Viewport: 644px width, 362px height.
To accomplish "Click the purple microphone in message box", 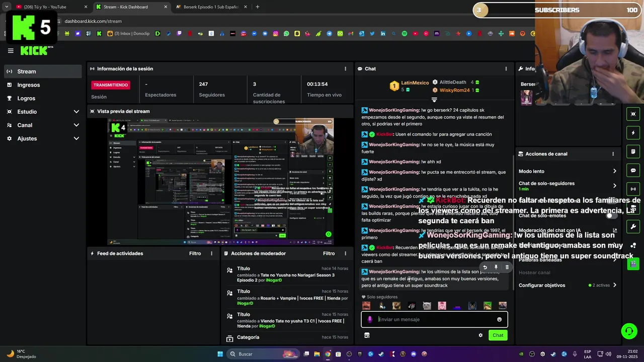I will (370, 319).
